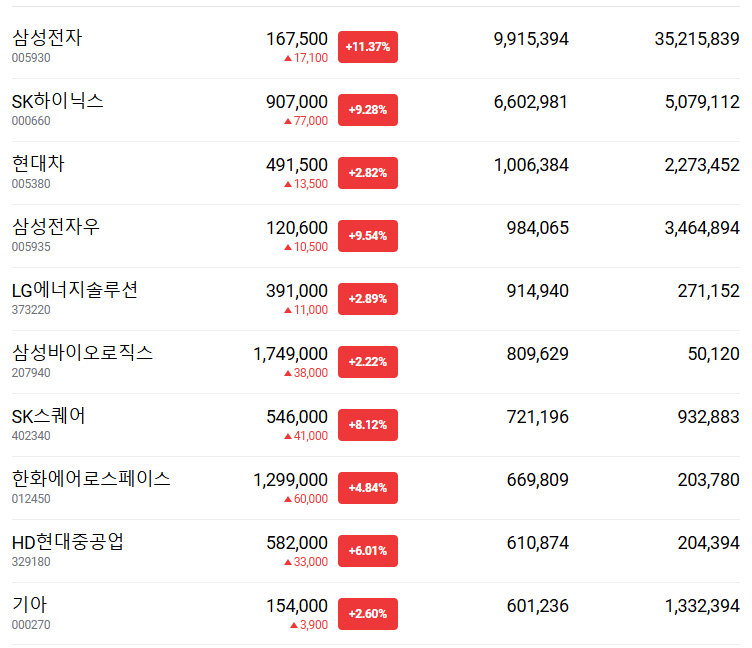The image size is (752, 648).
Task: Click the +9.28% red badge
Action: 368,110
